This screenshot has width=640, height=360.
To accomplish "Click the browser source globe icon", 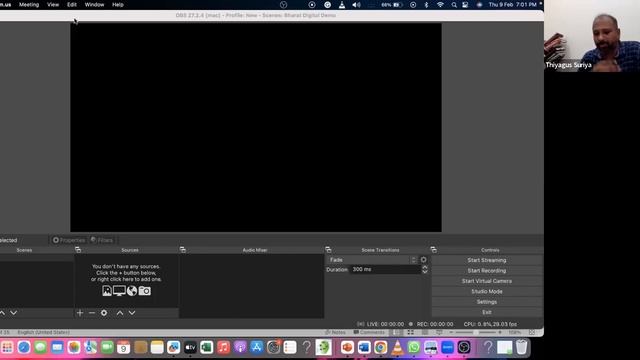I will click(132, 291).
